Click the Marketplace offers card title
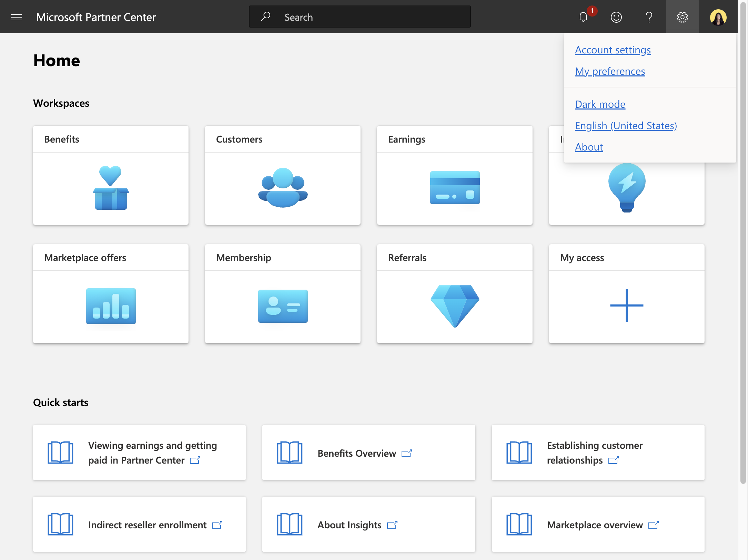 85,258
